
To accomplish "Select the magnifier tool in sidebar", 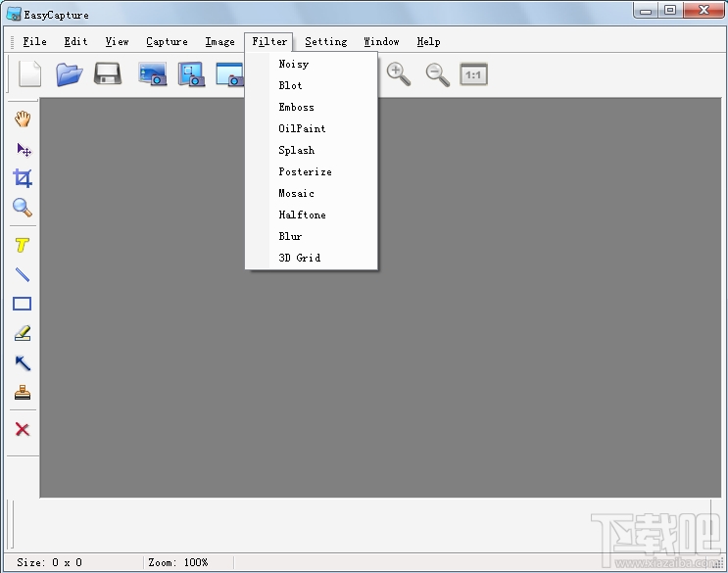I will [x=23, y=208].
